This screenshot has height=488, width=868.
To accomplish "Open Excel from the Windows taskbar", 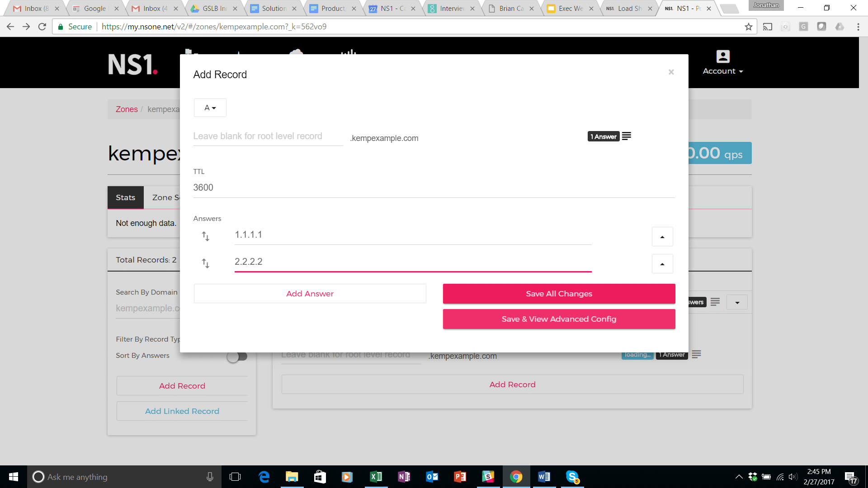I will [376, 477].
